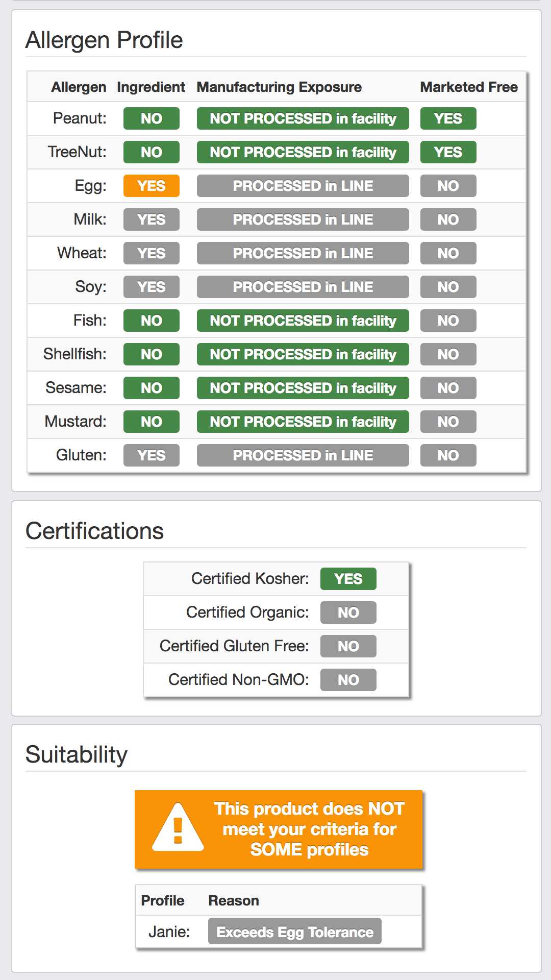
Task: Click the warning triangle icon in Suitability
Action: pyautogui.click(x=178, y=827)
